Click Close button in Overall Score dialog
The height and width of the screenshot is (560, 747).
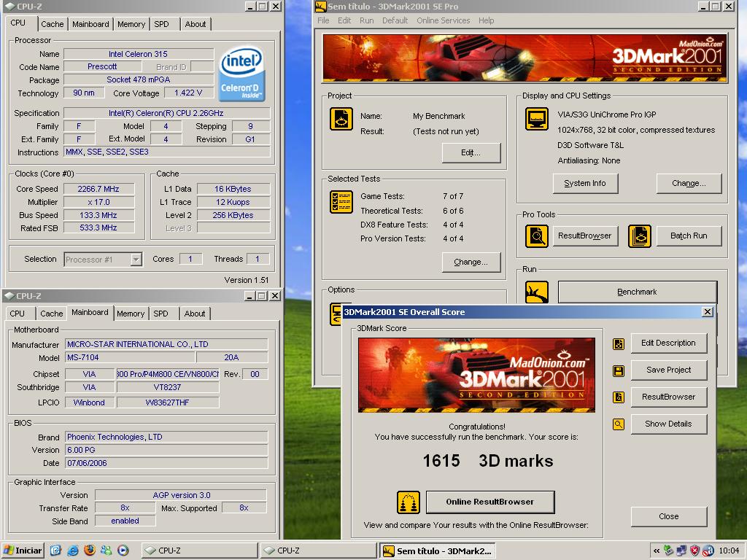tap(668, 517)
